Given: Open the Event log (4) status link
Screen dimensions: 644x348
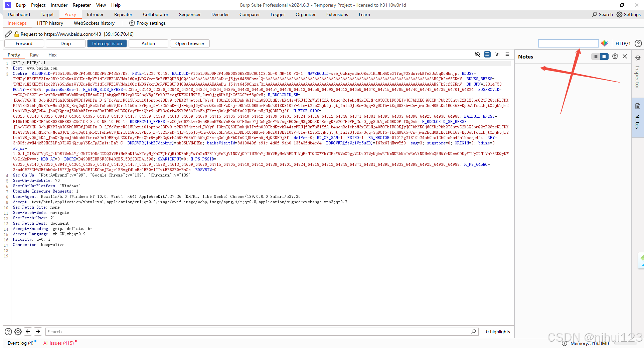Looking at the screenshot, I should tap(21, 343).
